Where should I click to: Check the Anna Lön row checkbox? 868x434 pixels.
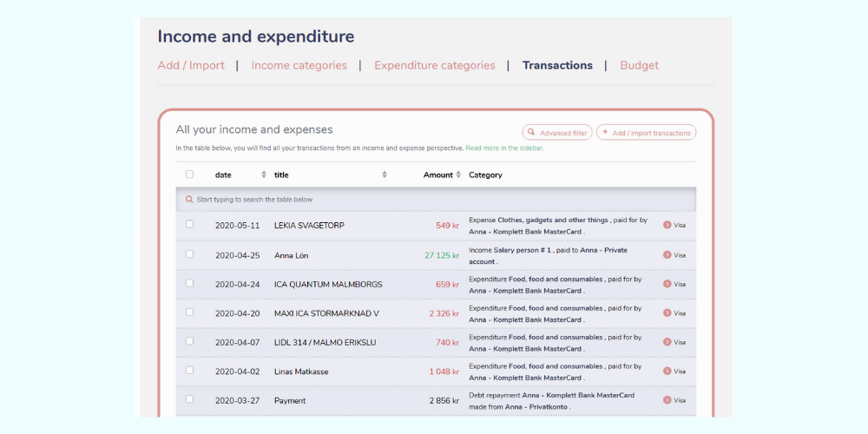(x=190, y=254)
